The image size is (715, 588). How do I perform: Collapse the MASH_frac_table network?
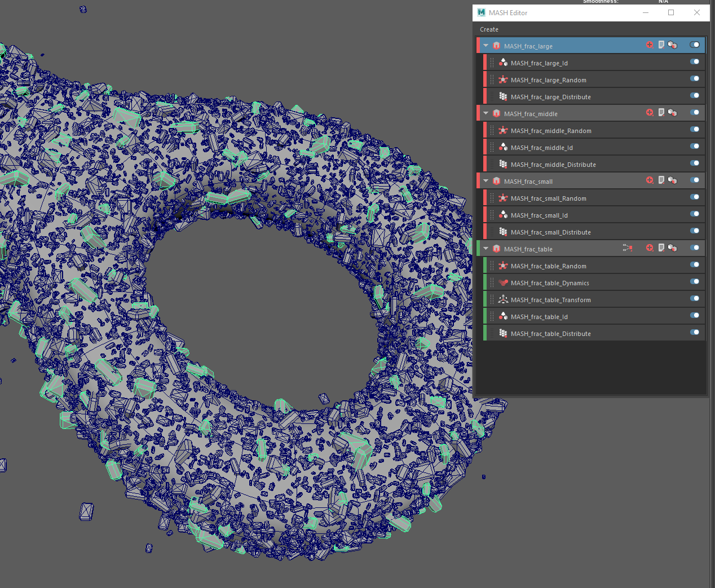[x=485, y=248]
